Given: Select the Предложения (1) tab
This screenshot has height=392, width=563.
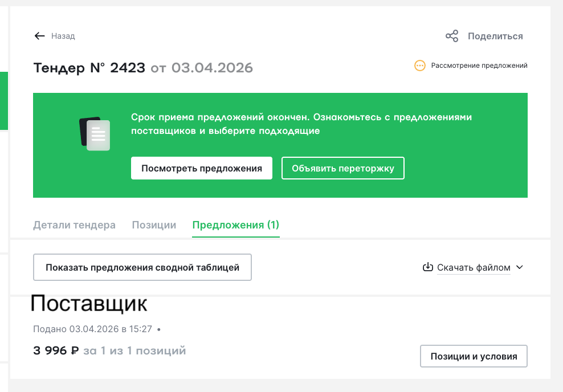Looking at the screenshot, I should point(235,225).
